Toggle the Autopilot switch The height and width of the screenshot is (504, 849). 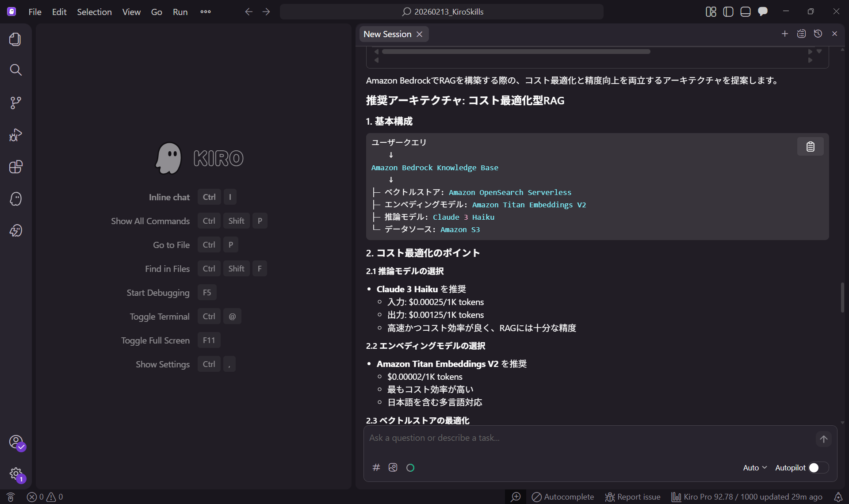click(818, 467)
